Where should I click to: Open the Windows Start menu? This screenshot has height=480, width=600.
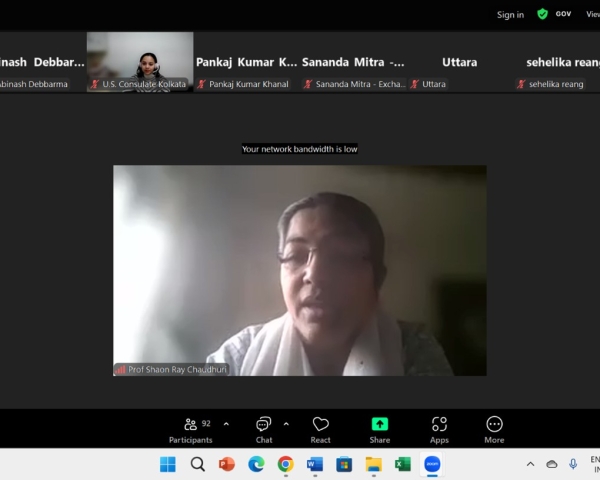pos(168,464)
